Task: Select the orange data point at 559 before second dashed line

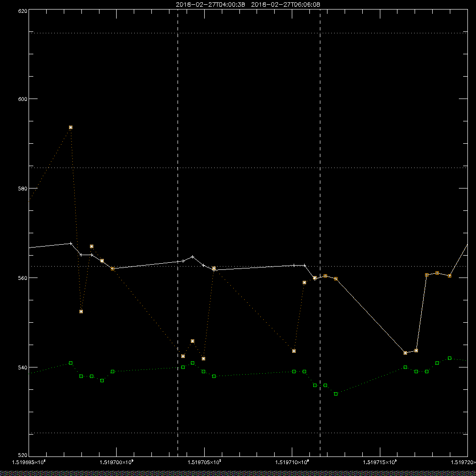Action: pyautogui.click(x=305, y=283)
